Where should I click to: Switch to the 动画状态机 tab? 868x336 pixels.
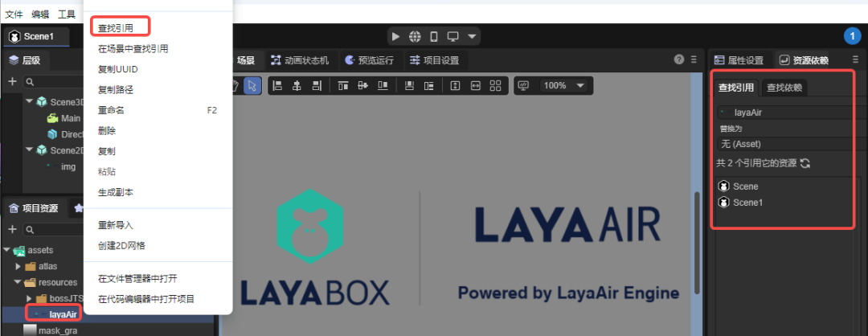pyautogui.click(x=300, y=60)
